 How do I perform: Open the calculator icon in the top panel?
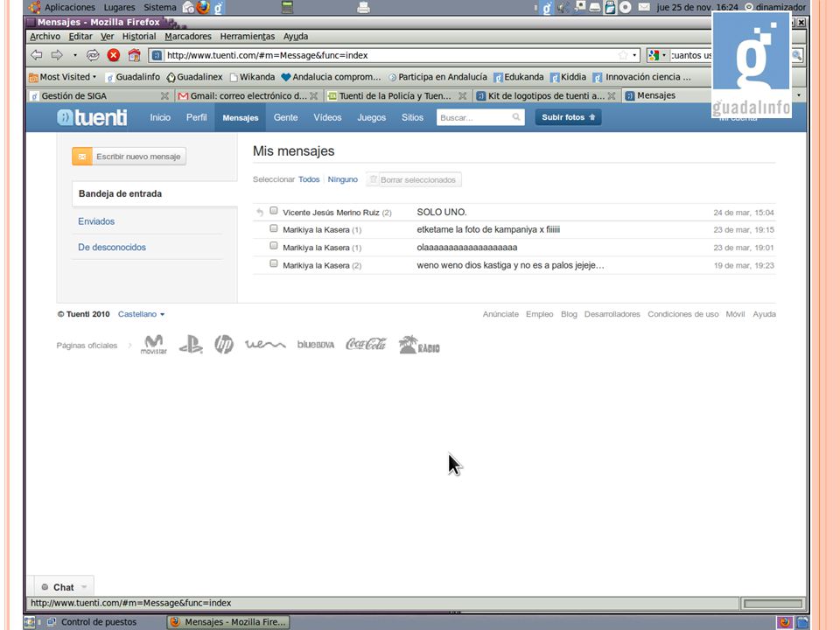point(288,8)
